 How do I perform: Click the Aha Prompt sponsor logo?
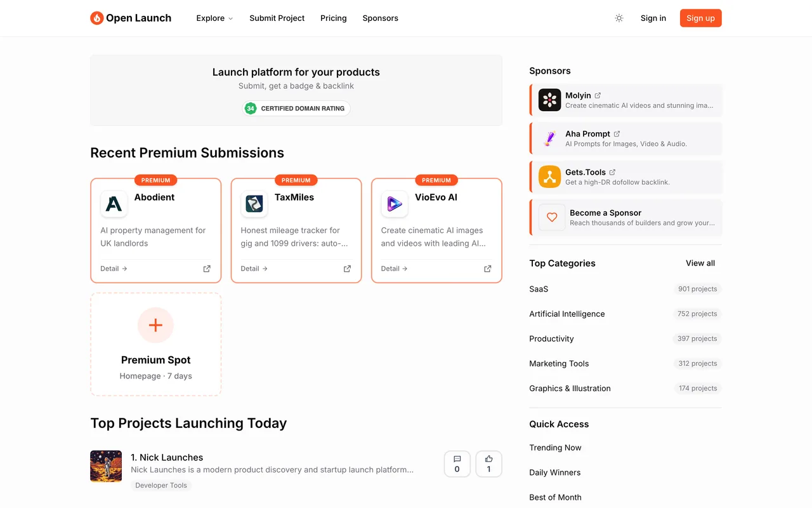pos(549,138)
